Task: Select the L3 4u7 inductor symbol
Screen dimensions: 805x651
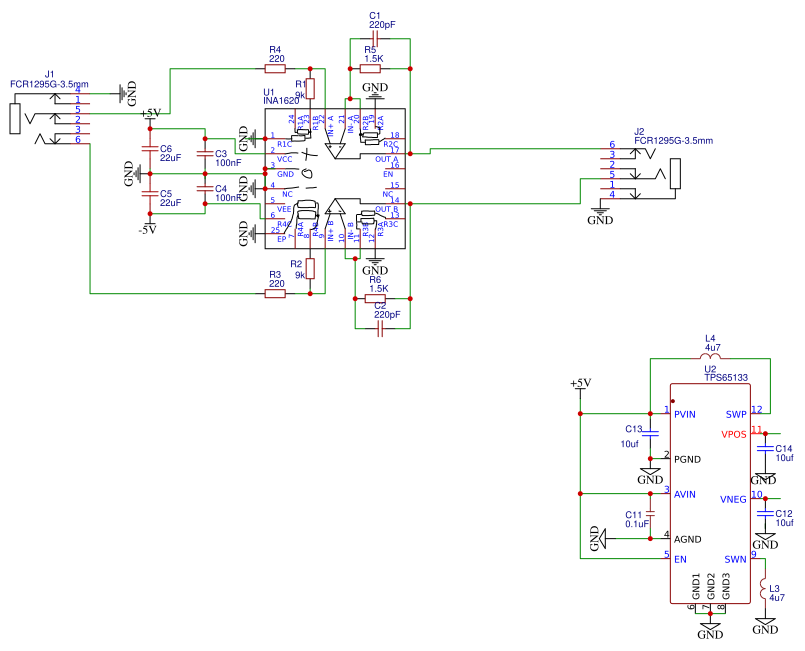Action: click(x=764, y=589)
